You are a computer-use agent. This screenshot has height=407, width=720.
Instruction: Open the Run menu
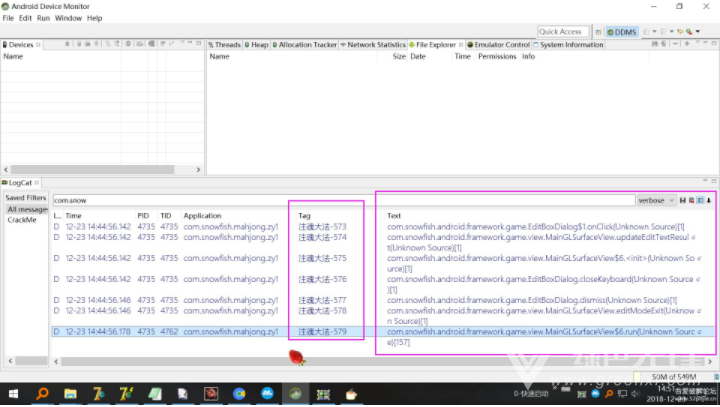[43, 18]
